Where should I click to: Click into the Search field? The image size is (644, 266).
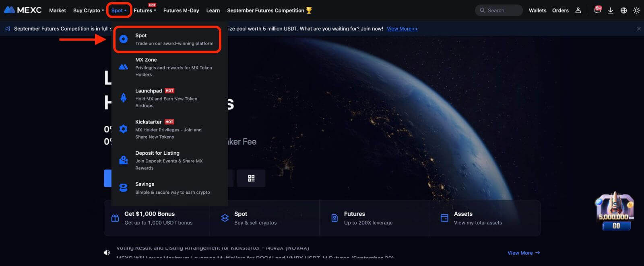coord(499,10)
